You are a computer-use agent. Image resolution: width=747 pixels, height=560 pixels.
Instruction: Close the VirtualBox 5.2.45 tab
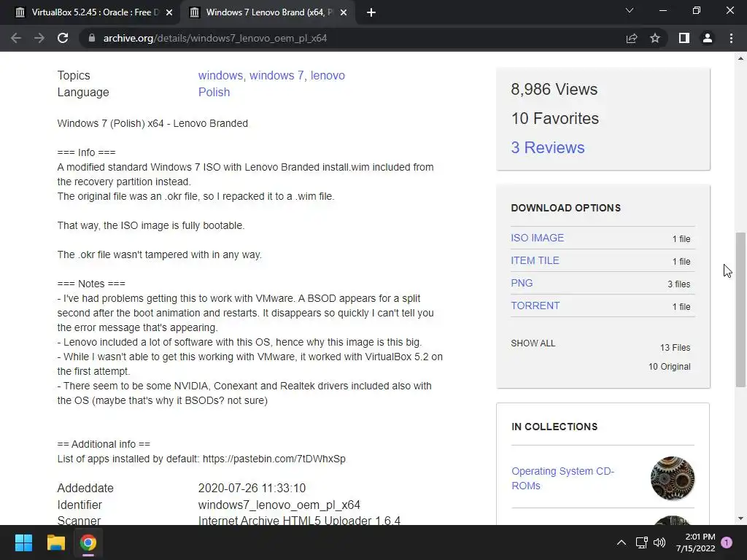pyautogui.click(x=169, y=12)
